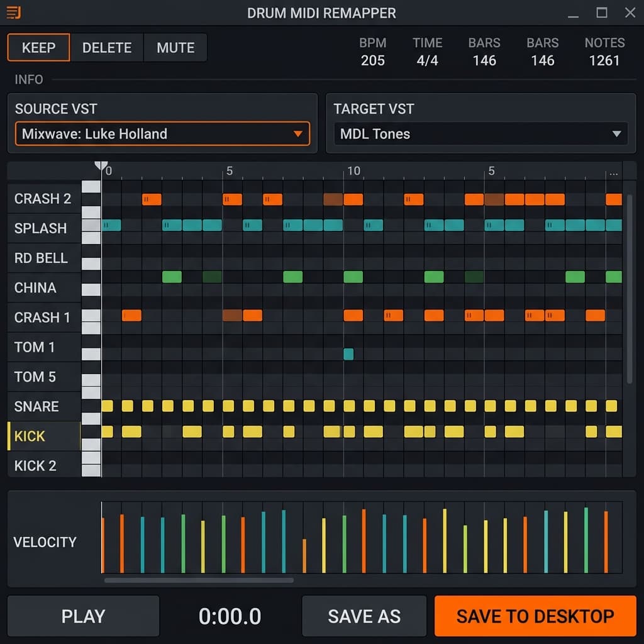Select the DELETE mode button
The image size is (644, 644).
(107, 48)
